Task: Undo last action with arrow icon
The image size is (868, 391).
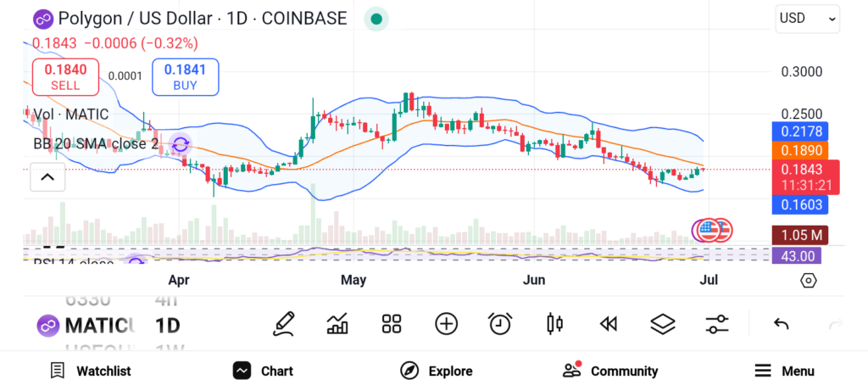Action: (781, 324)
